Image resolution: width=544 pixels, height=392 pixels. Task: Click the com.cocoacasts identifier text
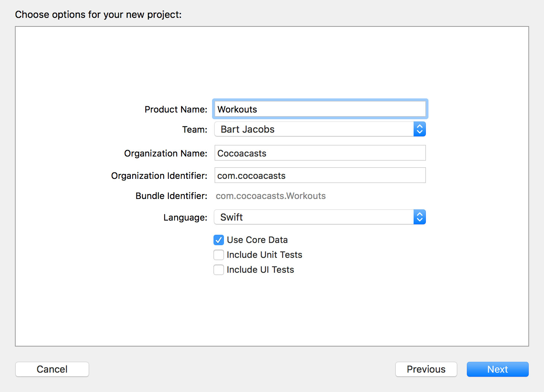click(x=251, y=176)
